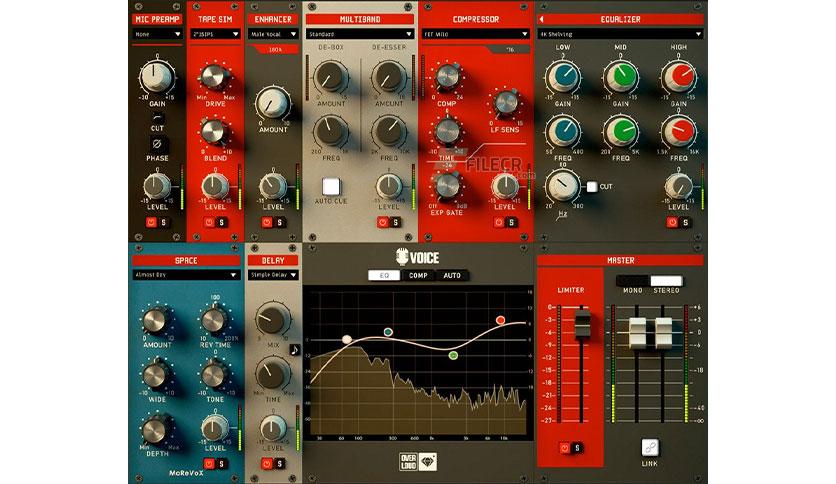Toggle Delay power button

267,464
